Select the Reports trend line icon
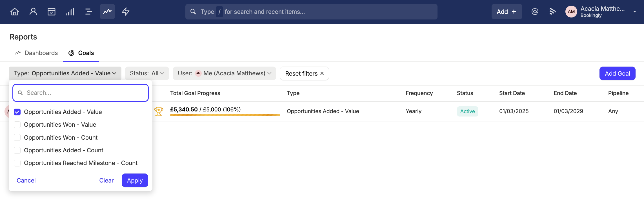Screen dimensions: 644x202 [x=107, y=12]
